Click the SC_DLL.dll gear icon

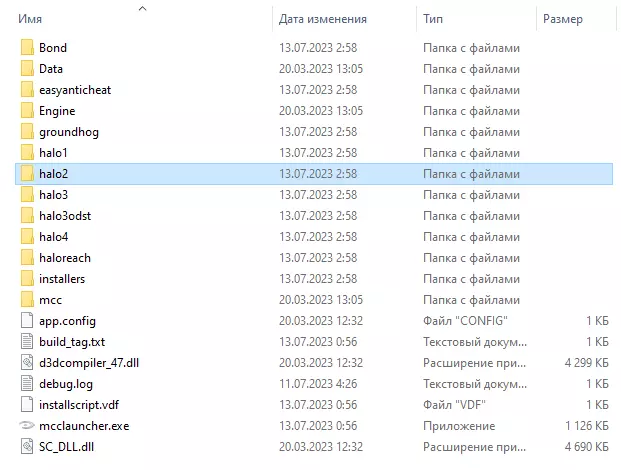coord(27,446)
